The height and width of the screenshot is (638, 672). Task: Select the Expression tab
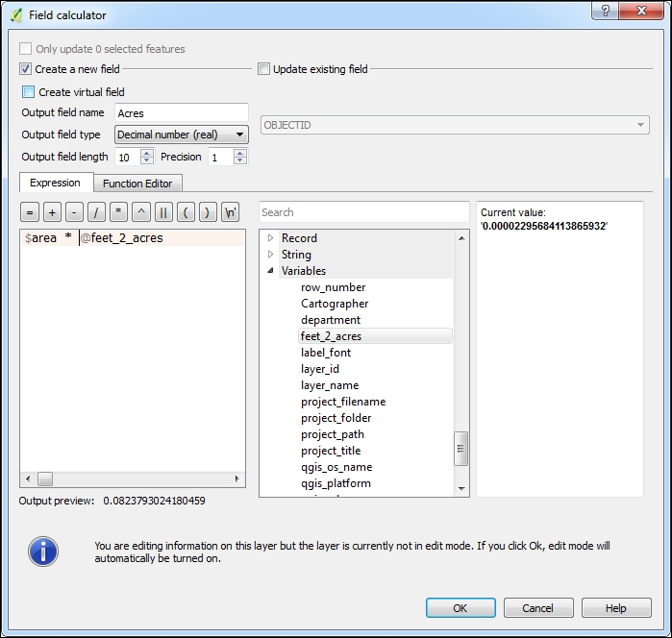56,183
